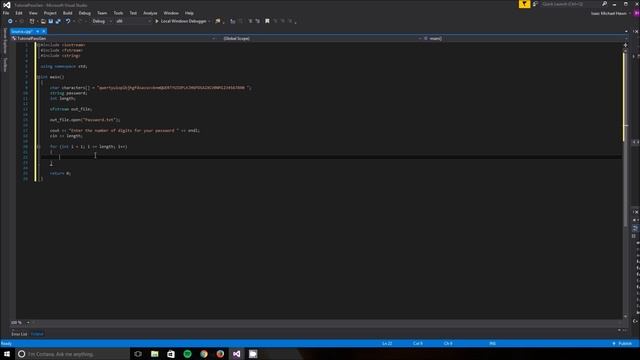
Task: Open File Explorer from the taskbar
Action: tap(155, 354)
